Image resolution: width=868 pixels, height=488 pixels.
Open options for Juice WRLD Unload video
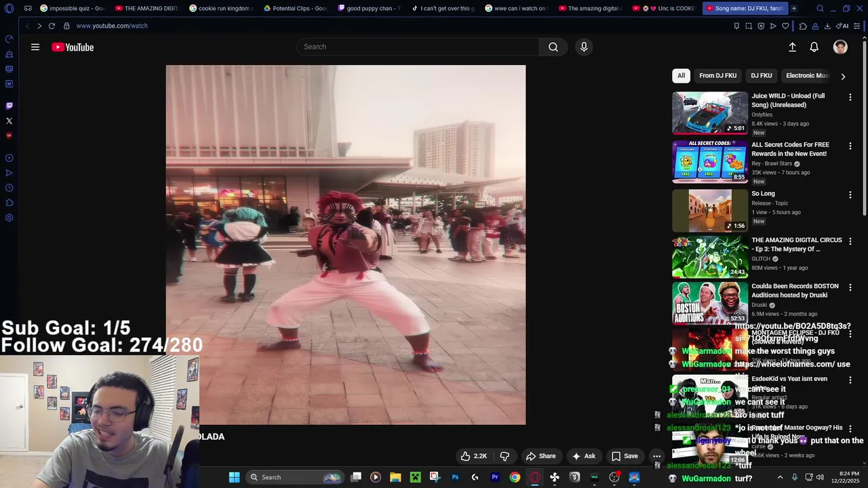(850, 97)
